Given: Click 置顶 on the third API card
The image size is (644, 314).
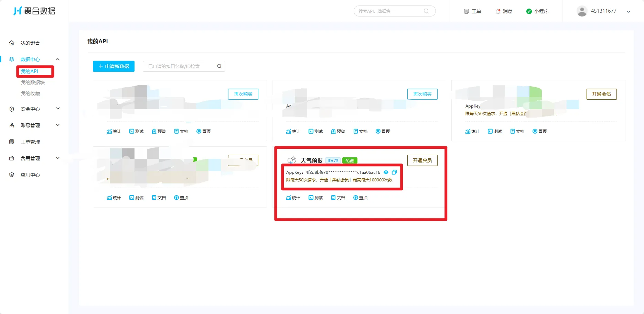Looking at the screenshot, I should pyautogui.click(x=540, y=131).
